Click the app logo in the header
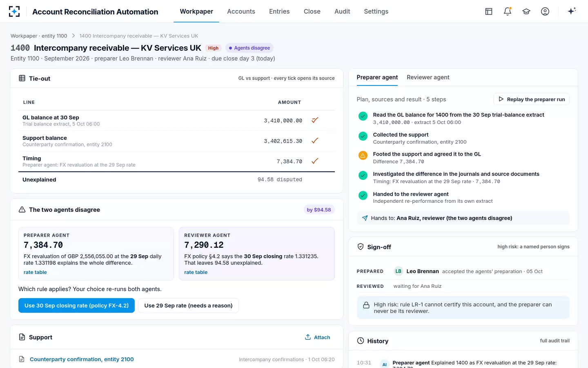The image size is (588, 368). pyautogui.click(x=14, y=11)
